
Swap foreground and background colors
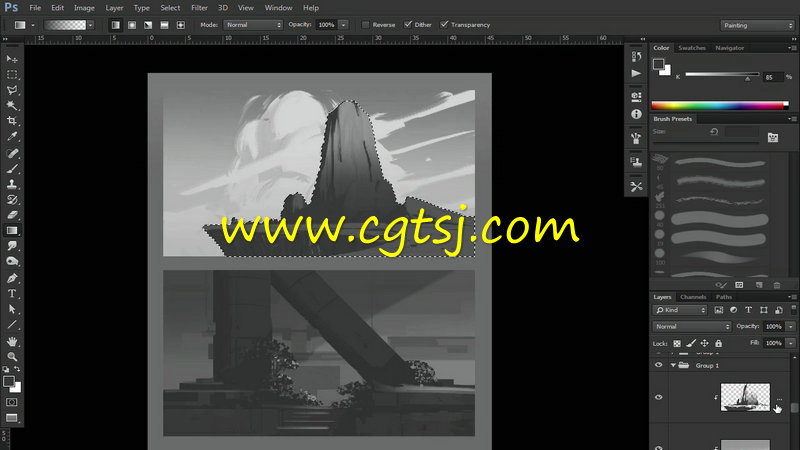coord(17,368)
